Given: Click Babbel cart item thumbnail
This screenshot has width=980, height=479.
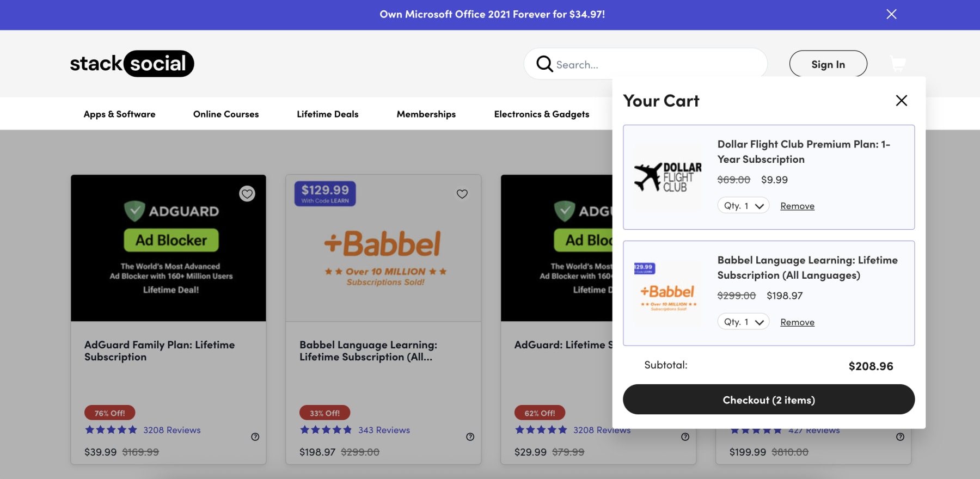Looking at the screenshot, I should tap(668, 293).
